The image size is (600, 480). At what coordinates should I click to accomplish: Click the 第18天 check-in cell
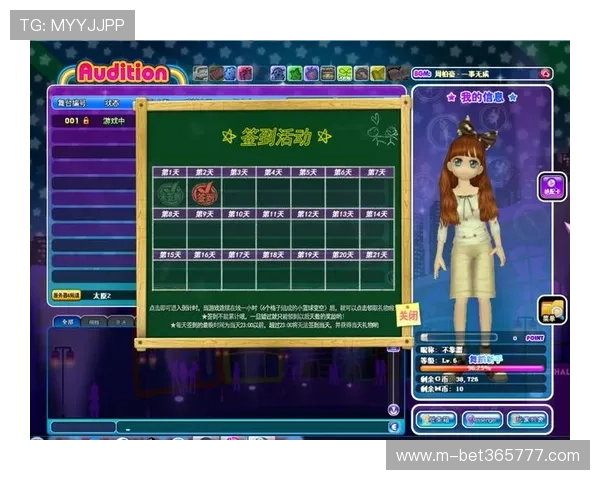click(x=273, y=276)
